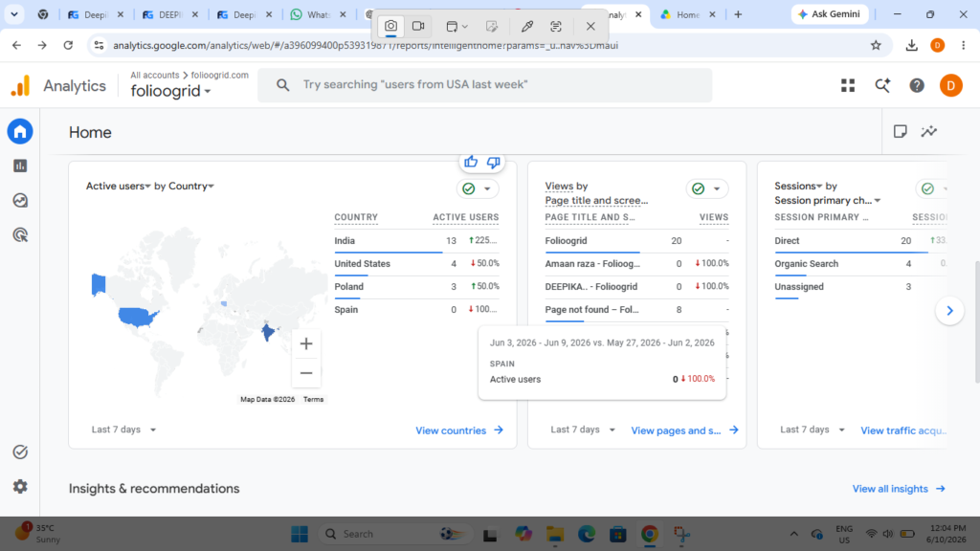Open the Home icon in Analytics sidebar

click(x=20, y=131)
